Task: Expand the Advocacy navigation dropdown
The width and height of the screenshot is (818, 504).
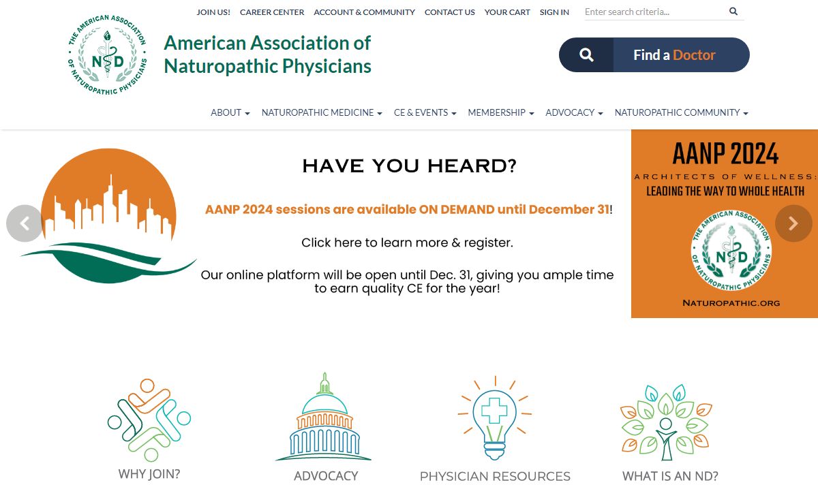Action: tap(575, 112)
